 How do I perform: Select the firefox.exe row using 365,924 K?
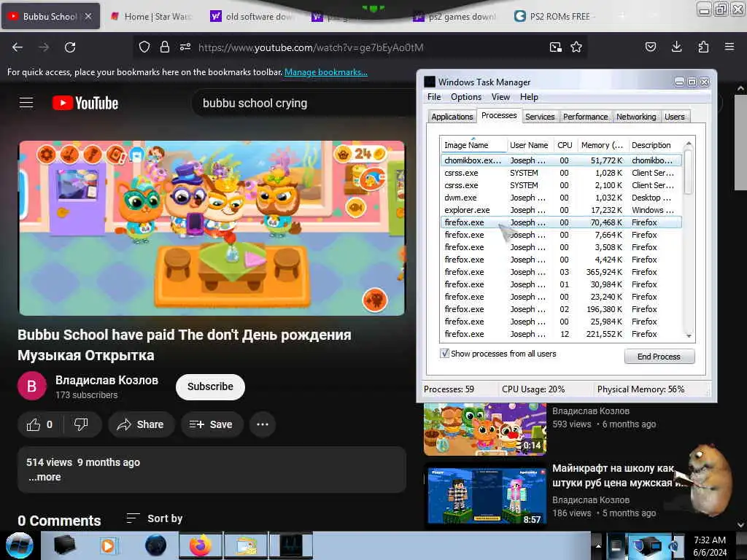pos(561,272)
